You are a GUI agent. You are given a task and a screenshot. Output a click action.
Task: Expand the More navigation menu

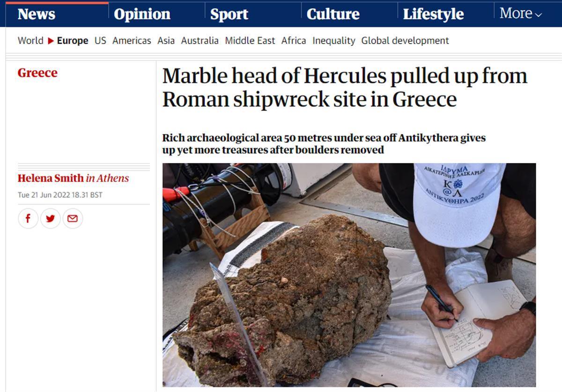click(521, 14)
